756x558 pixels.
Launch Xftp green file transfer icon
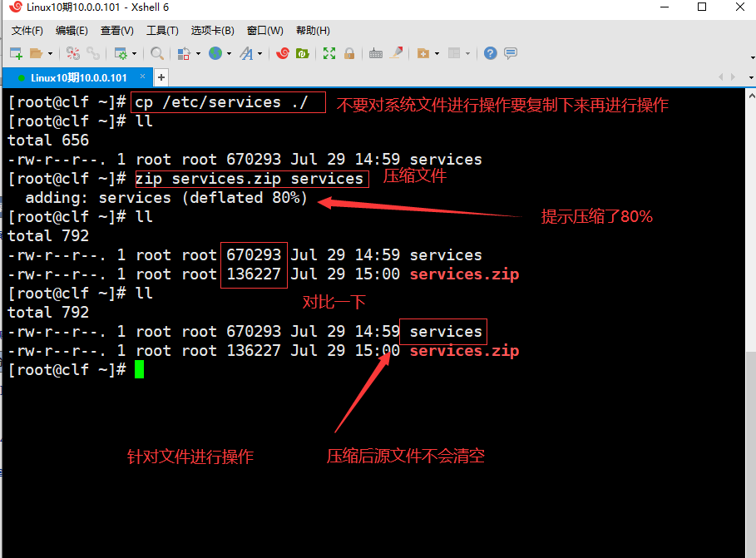[302, 53]
